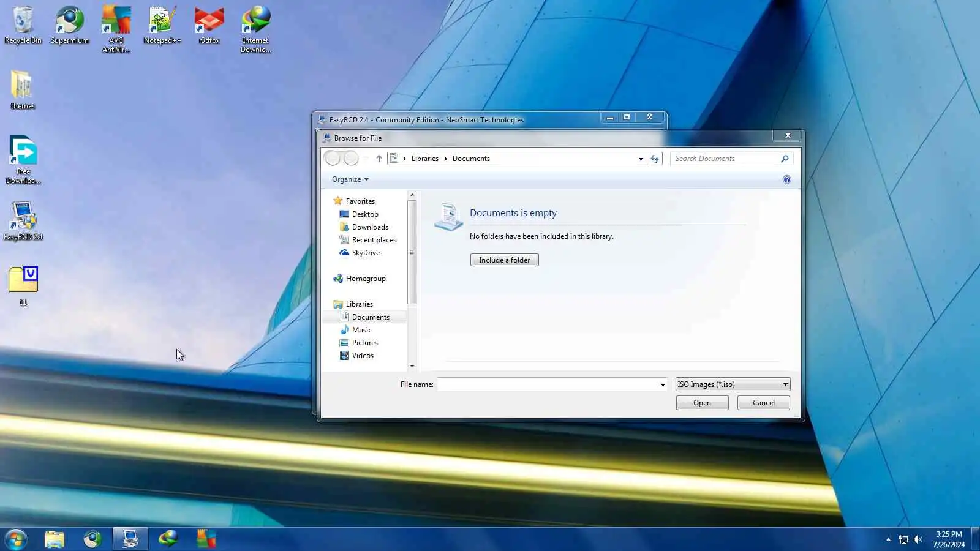980x551 pixels.
Task: Select the Free Download Manager desktop icon
Action: (x=23, y=160)
